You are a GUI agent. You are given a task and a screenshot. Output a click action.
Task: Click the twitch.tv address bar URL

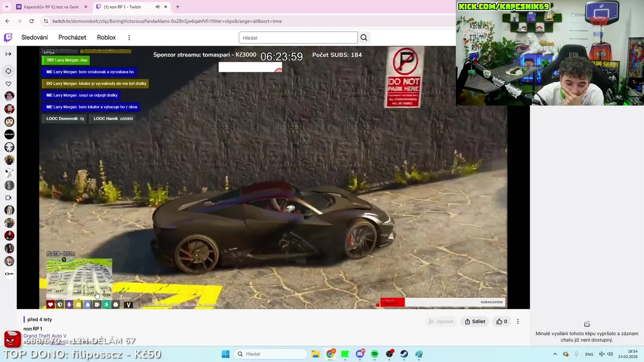click(167, 21)
